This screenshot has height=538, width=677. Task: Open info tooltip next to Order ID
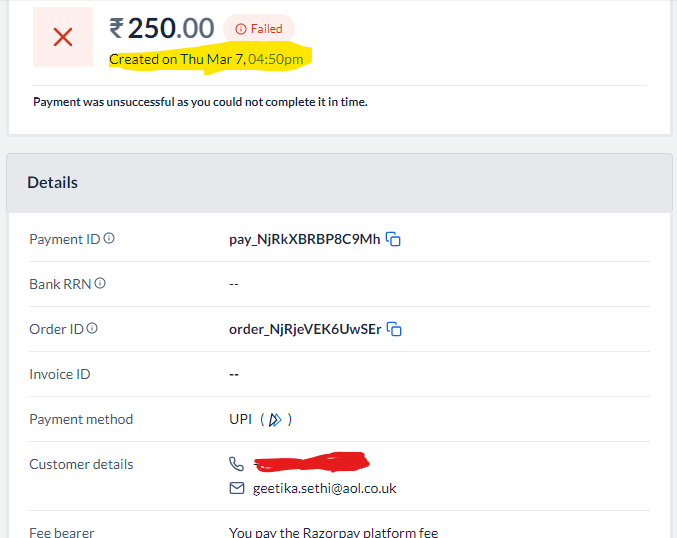point(92,328)
